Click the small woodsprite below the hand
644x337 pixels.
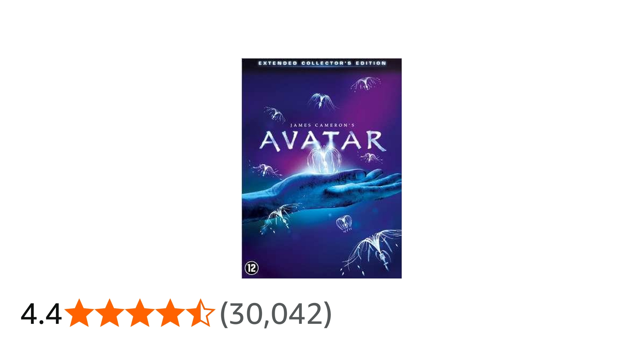click(344, 223)
